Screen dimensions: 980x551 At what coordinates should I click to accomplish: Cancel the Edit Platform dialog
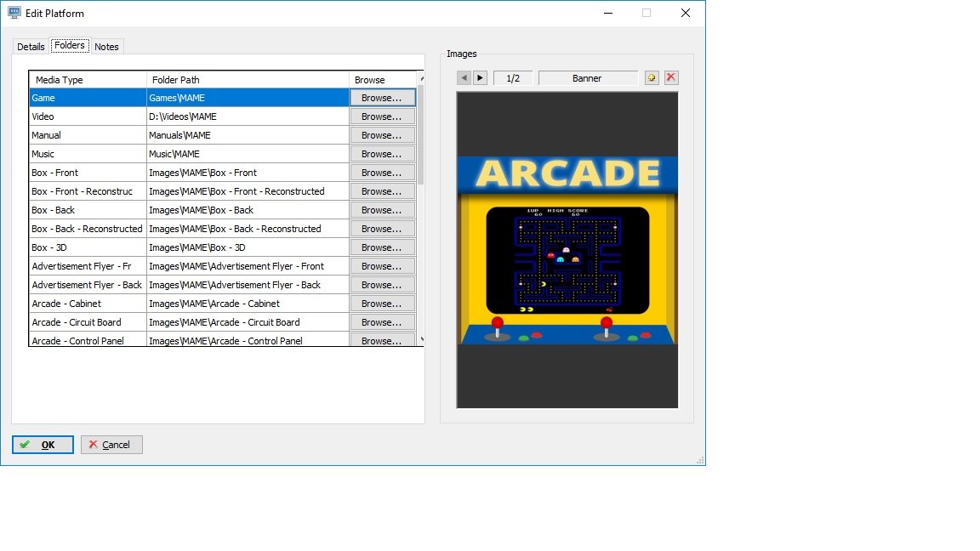coord(111,445)
